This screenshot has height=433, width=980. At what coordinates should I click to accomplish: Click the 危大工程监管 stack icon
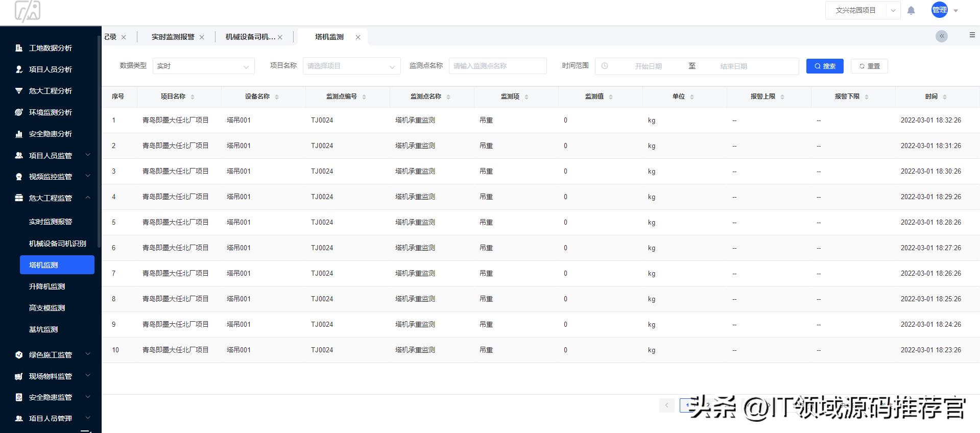pyautogui.click(x=19, y=198)
